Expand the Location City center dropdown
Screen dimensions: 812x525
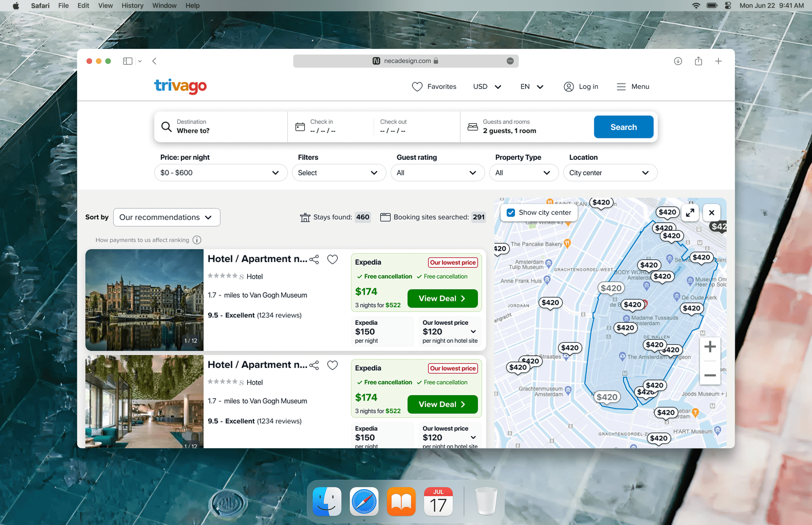(x=610, y=172)
